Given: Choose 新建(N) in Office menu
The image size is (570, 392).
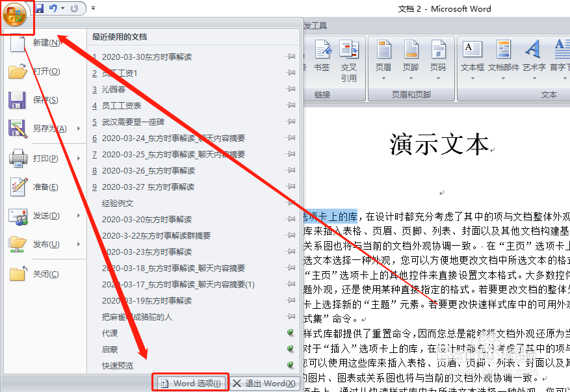Looking at the screenshot, I should [x=45, y=42].
